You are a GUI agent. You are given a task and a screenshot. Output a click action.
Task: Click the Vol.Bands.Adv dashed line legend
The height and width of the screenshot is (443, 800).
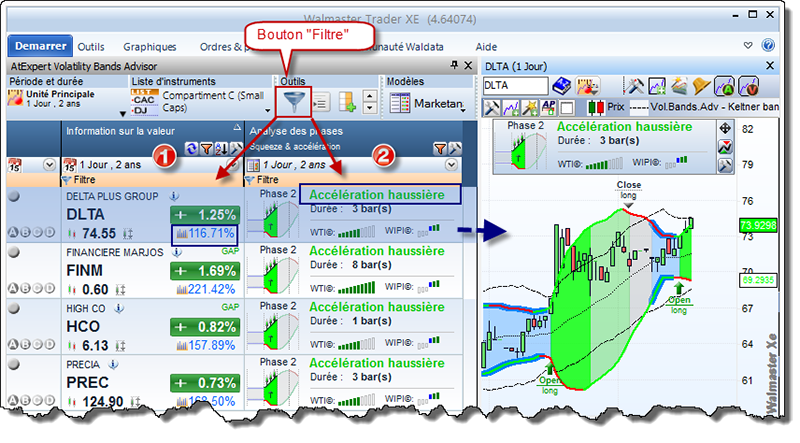coord(704,107)
